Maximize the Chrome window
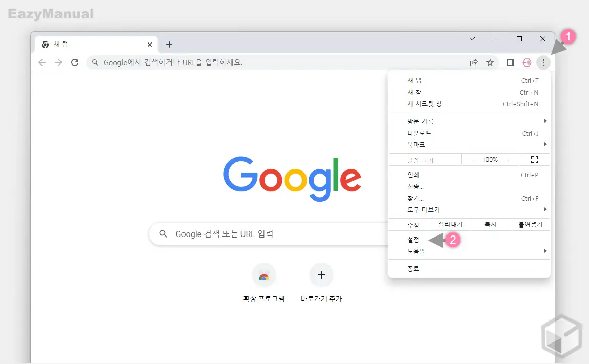589x364 pixels. pos(519,39)
